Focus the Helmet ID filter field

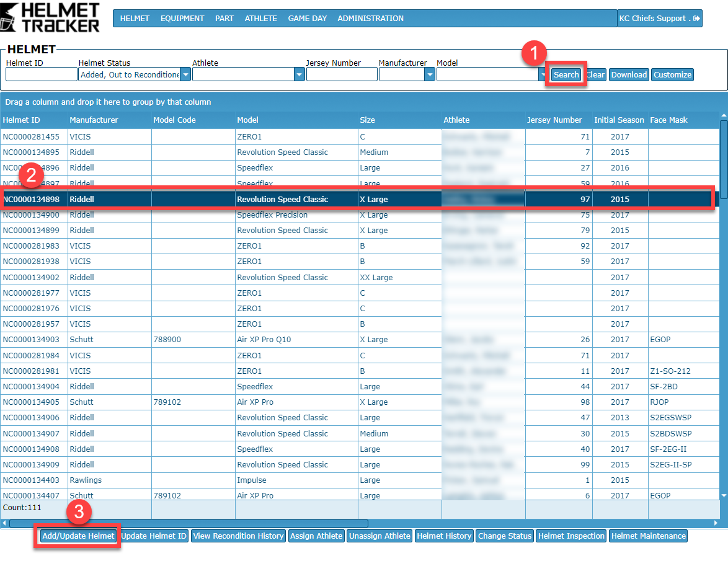tap(42, 74)
